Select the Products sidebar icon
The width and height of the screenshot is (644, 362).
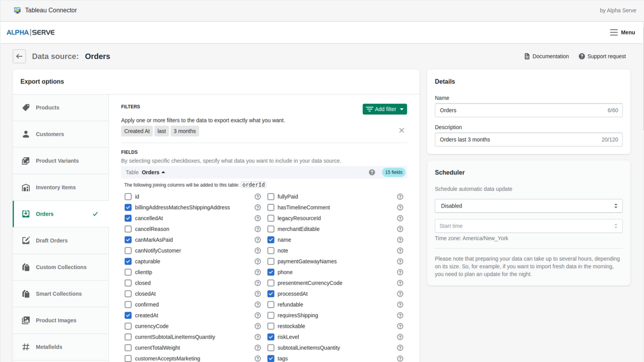pos(26,107)
